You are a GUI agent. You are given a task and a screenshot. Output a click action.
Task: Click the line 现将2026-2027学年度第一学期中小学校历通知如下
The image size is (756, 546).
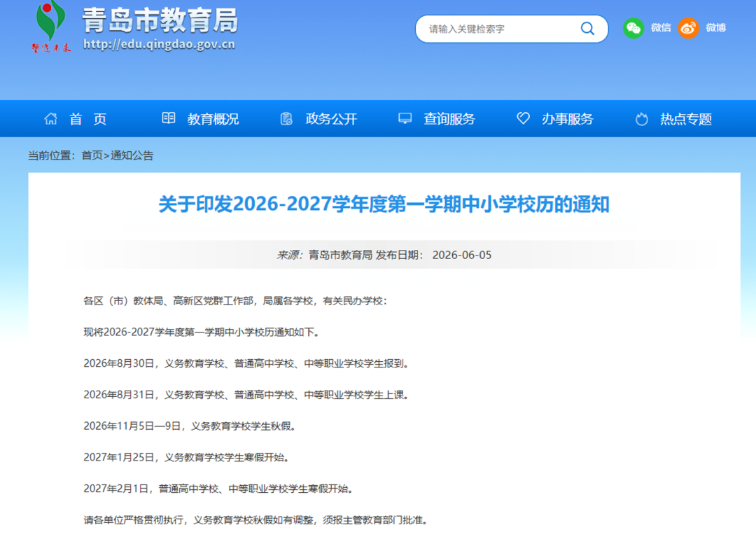[201, 332]
